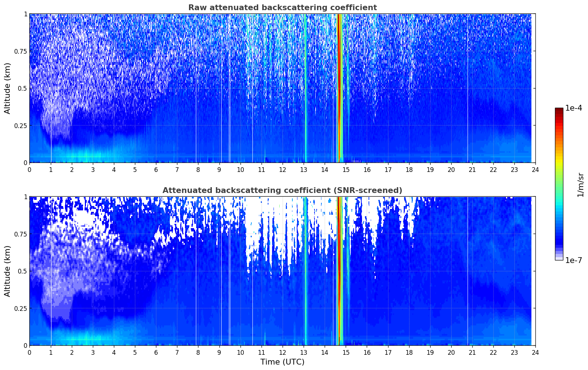
Task: Click the x-axis tick '24' under the SNR-screened plot
Action: pos(535,353)
